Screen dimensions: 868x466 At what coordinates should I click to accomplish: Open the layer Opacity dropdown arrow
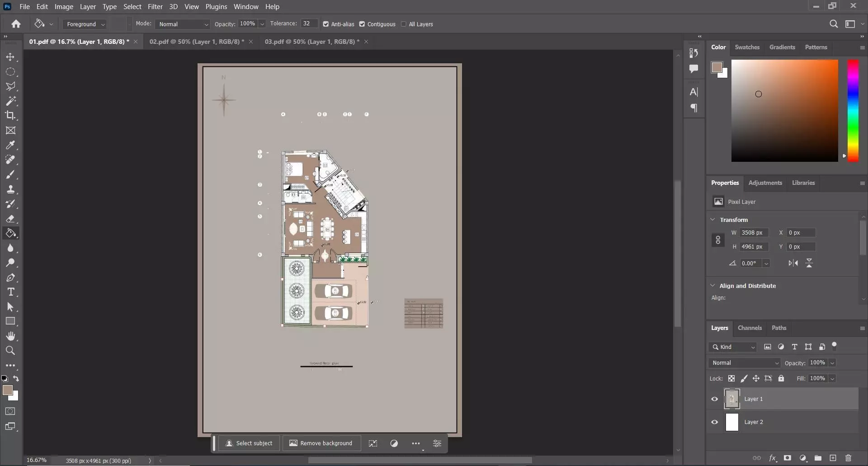(832, 363)
